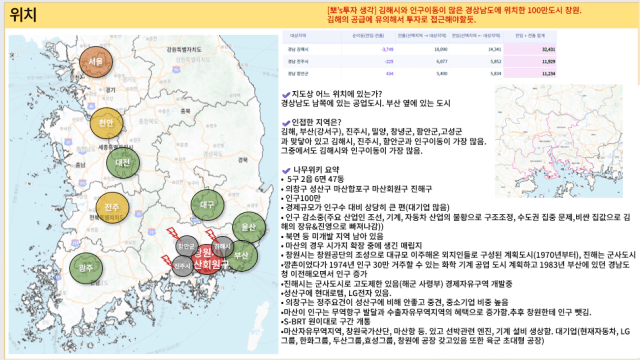Image resolution: width=640 pixels, height=360 pixels.
Task: Open the small Changwon boundary map thumbnail
Action: coord(559,141)
